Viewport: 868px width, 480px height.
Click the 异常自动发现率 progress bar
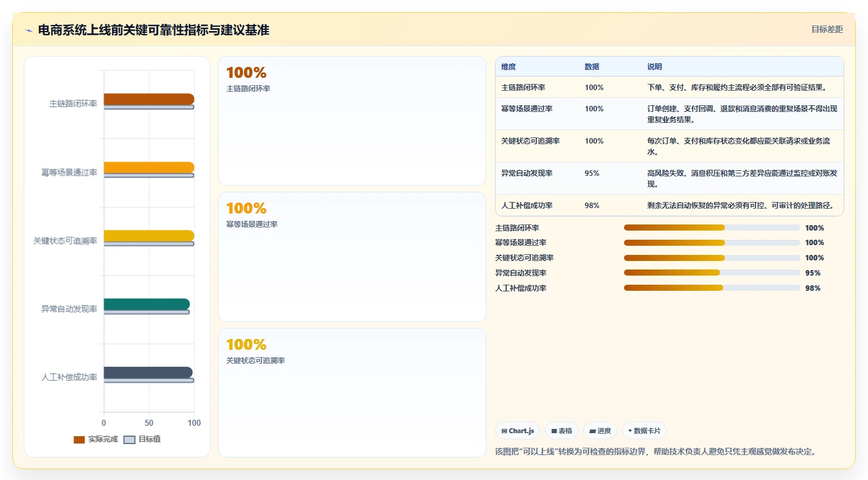click(712, 273)
